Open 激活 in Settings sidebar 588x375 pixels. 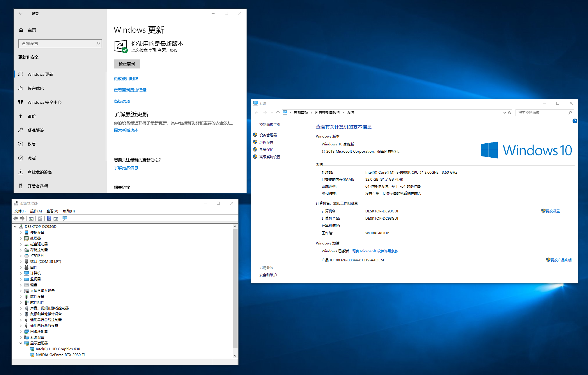click(60, 158)
